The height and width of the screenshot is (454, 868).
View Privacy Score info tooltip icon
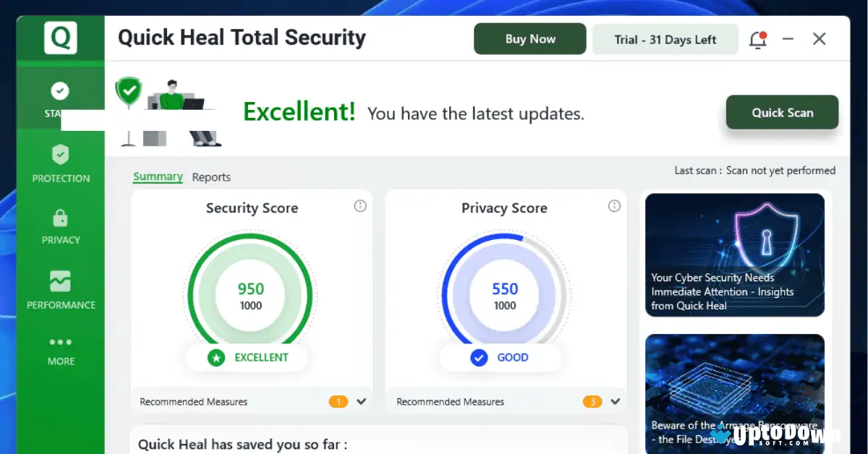click(x=614, y=206)
